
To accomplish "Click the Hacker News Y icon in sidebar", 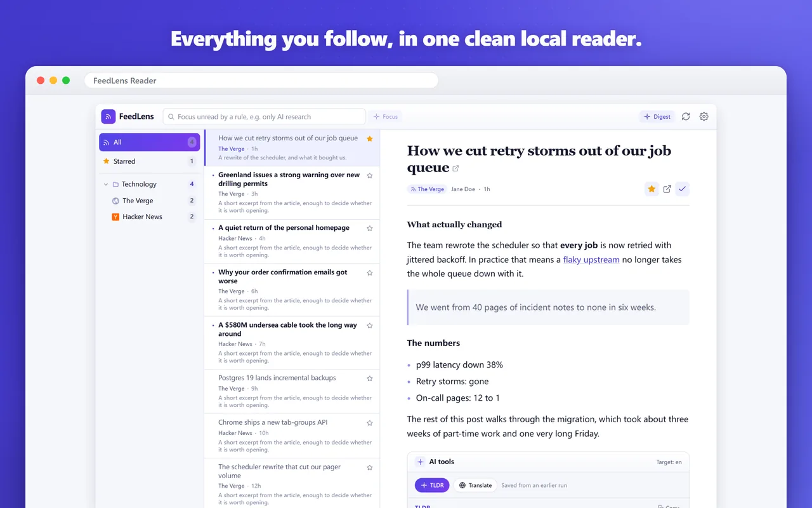I will point(115,217).
